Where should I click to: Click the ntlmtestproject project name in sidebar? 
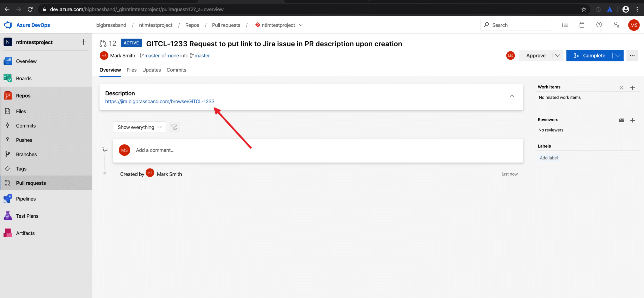(x=34, y=42)
